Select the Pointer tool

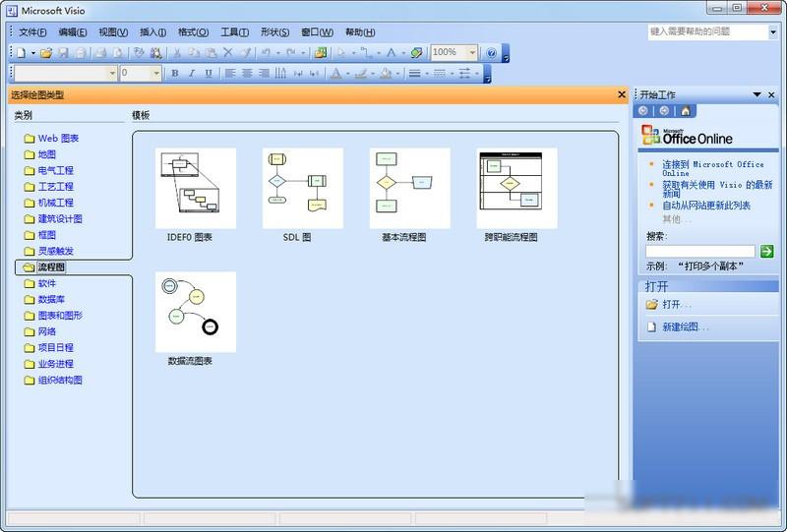tap(341, 53)
